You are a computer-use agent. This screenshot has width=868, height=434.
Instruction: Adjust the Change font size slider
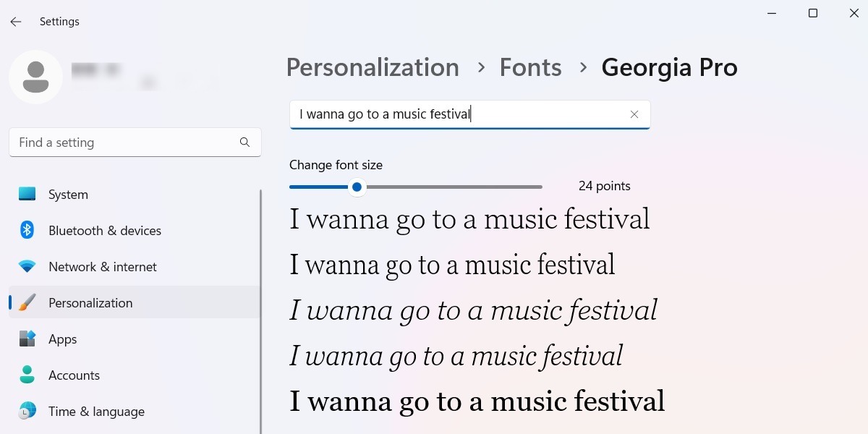pyautogui.click(x=357, y=187)
